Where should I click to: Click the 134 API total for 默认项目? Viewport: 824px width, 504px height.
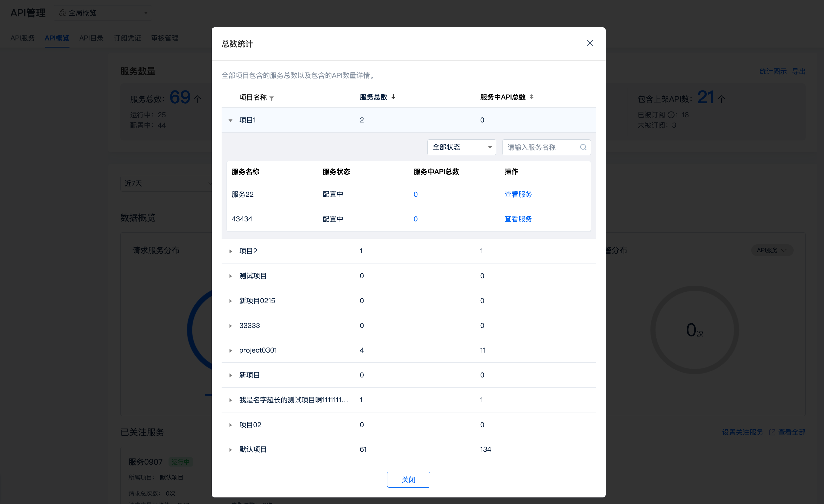point(485,450)
